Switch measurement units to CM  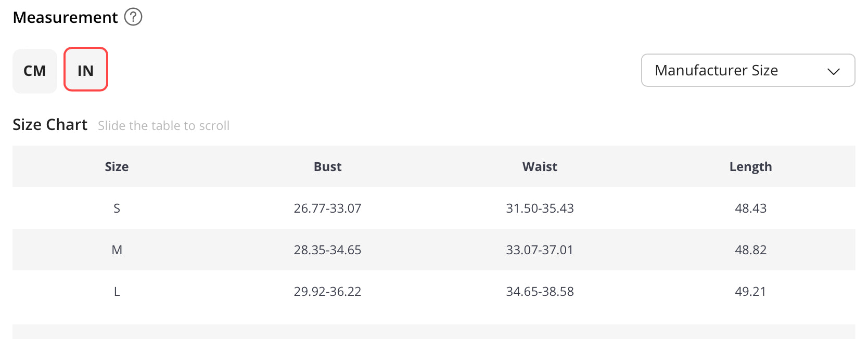coord(35,71)
